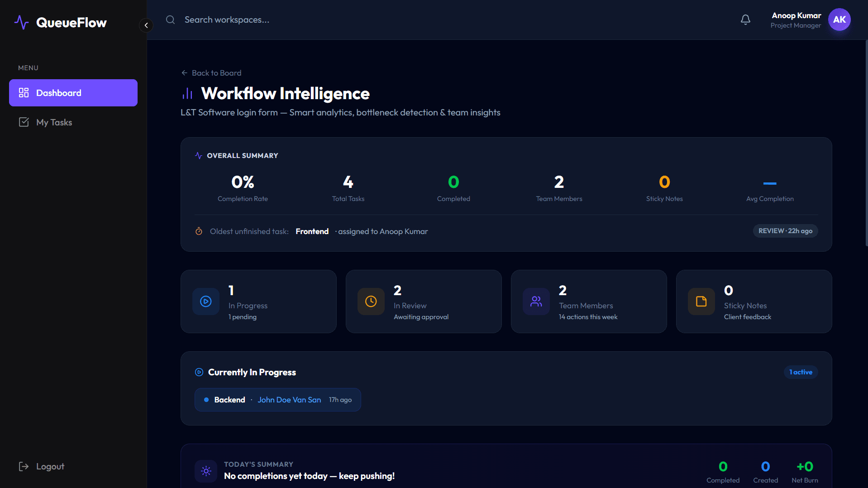Open the Team Members card
Viewport: 868px width, 488px height.
(589, 301)
